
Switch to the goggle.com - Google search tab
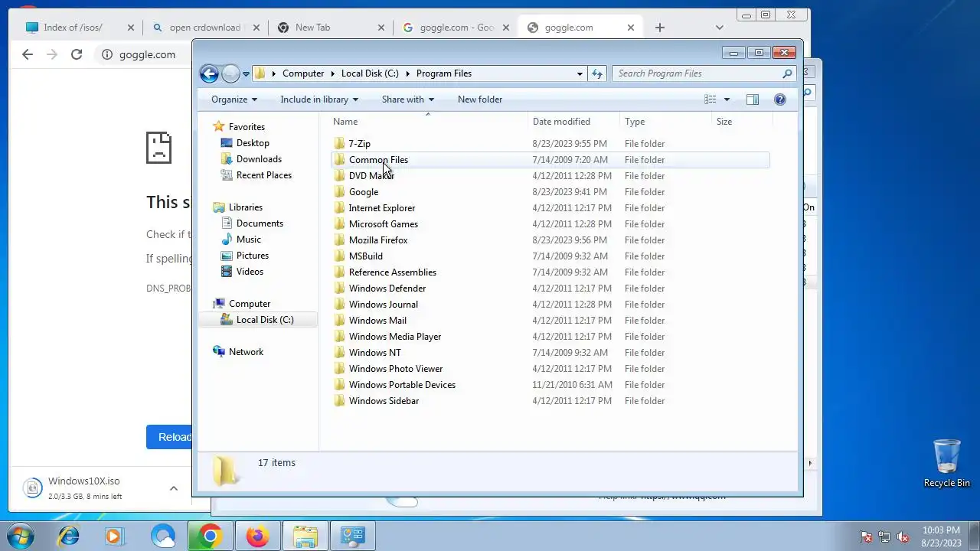tap(456, 28)
